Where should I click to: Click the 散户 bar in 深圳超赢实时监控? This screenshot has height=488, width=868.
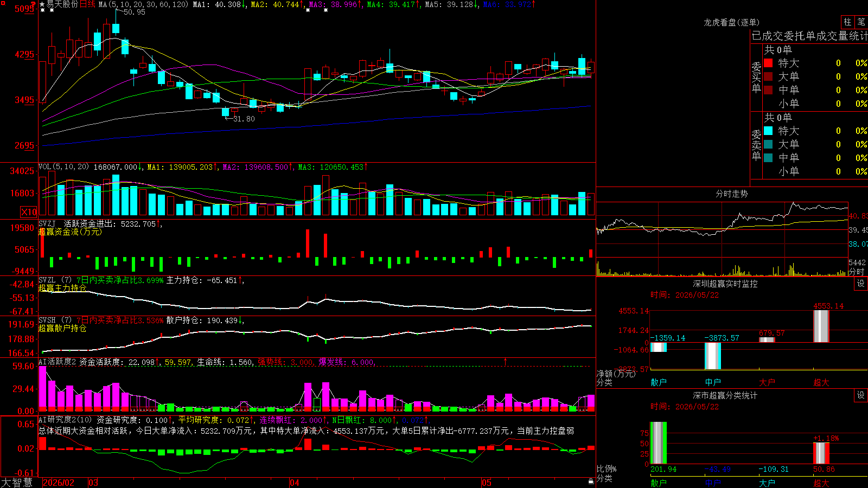[x=658, y=347]
